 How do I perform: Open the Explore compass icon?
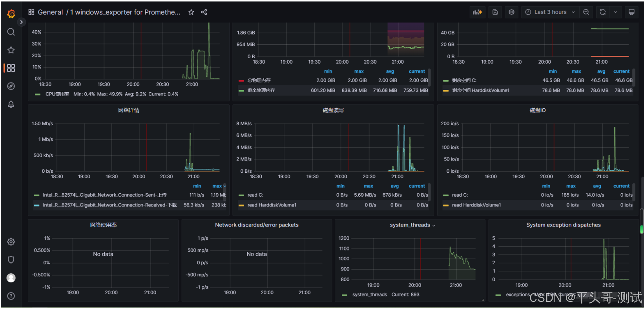point(11,86)
